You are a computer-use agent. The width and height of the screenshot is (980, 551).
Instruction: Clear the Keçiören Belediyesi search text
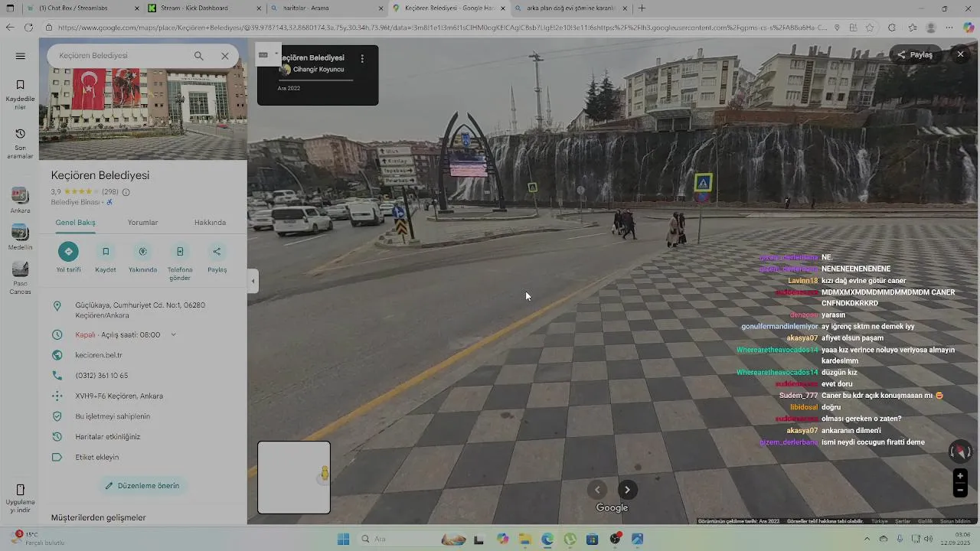[x=225, y=56]
